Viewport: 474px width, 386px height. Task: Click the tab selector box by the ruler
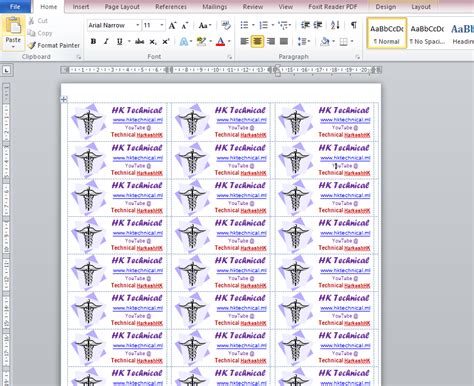click(x=7, y=70)
